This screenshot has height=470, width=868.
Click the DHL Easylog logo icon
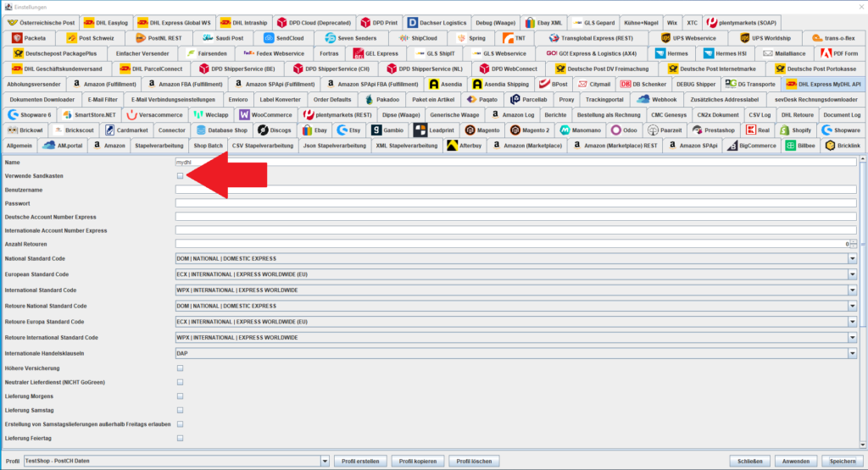coord(88,23)
